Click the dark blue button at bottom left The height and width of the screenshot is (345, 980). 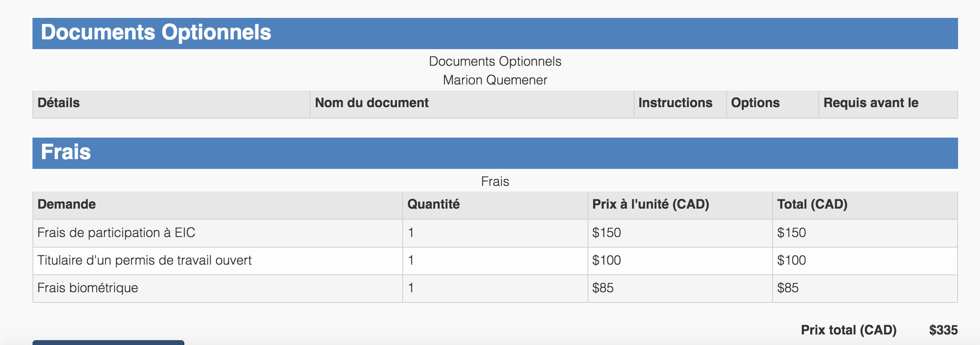point(108,343)
